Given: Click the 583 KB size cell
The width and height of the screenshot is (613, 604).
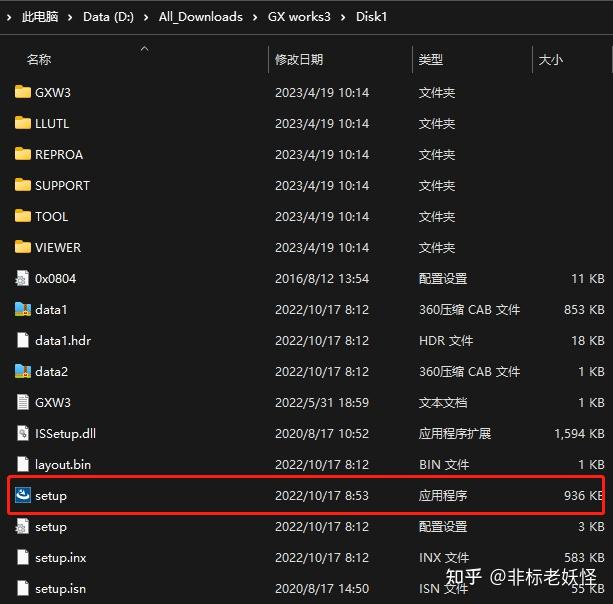Looking at the screenshot, I should tap(584, 557).
